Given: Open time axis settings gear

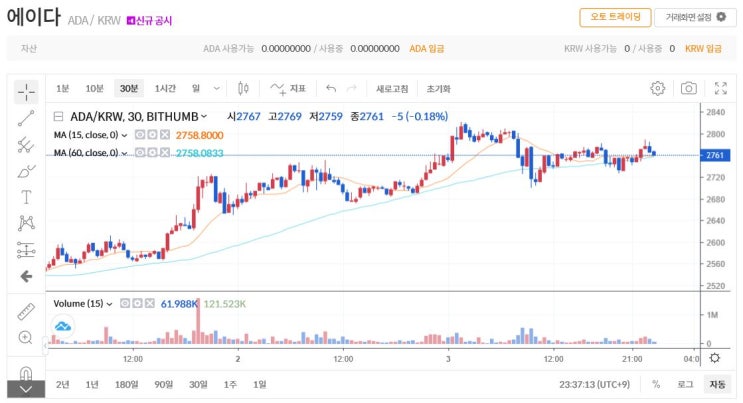Looking at the screenshot, I should (x=715, y=358).
